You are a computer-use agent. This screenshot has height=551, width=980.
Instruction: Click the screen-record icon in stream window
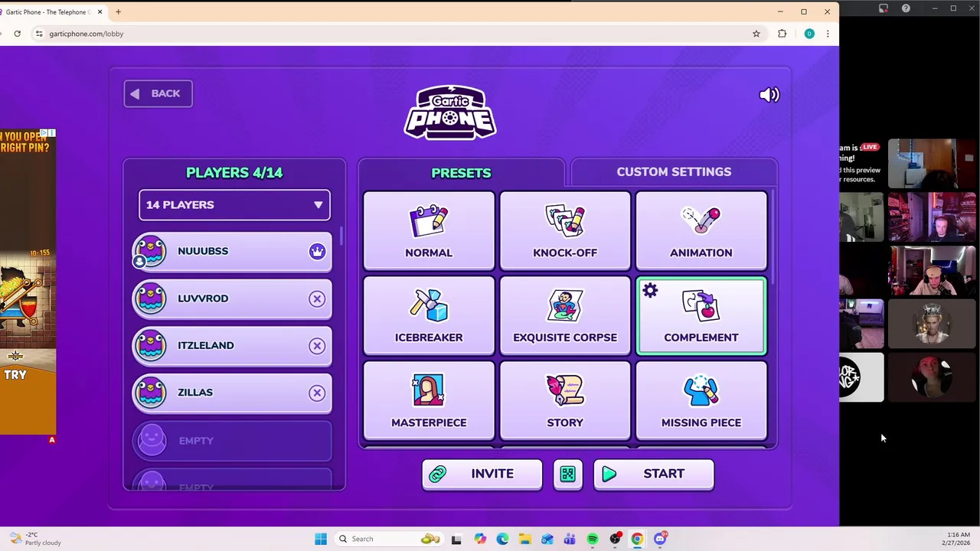883,8
